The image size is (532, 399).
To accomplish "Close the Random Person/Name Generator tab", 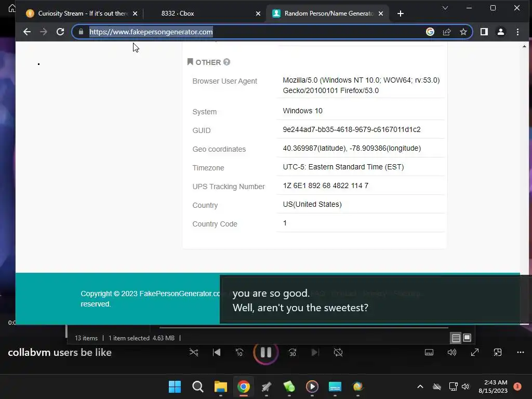I will click(x=381, y=14).
